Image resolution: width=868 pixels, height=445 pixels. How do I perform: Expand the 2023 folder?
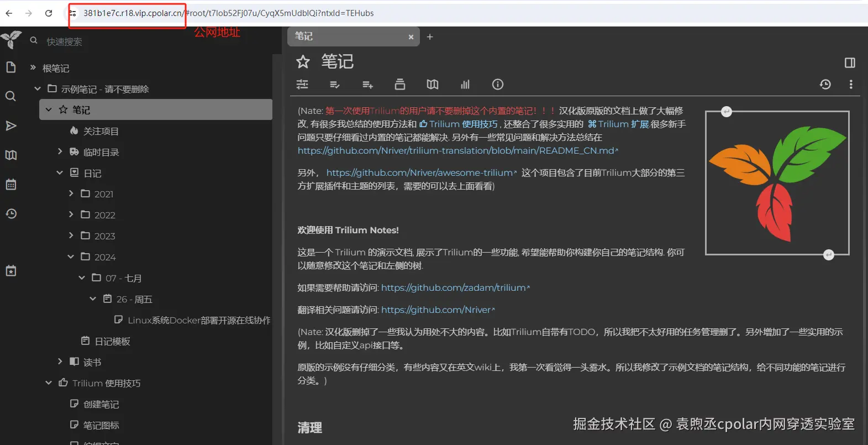coord(71,235)
